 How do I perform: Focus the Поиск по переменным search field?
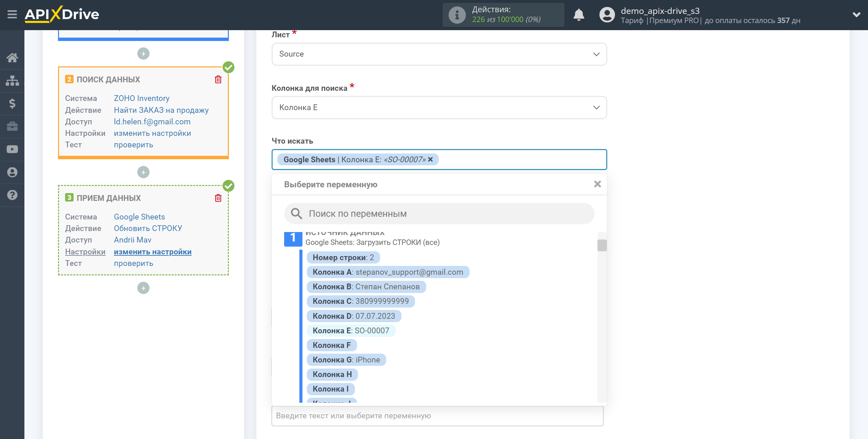click(x=439, y=213)
